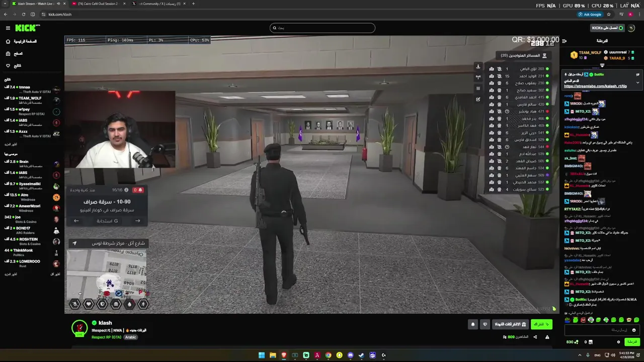Focus the Kick search box

322,28
